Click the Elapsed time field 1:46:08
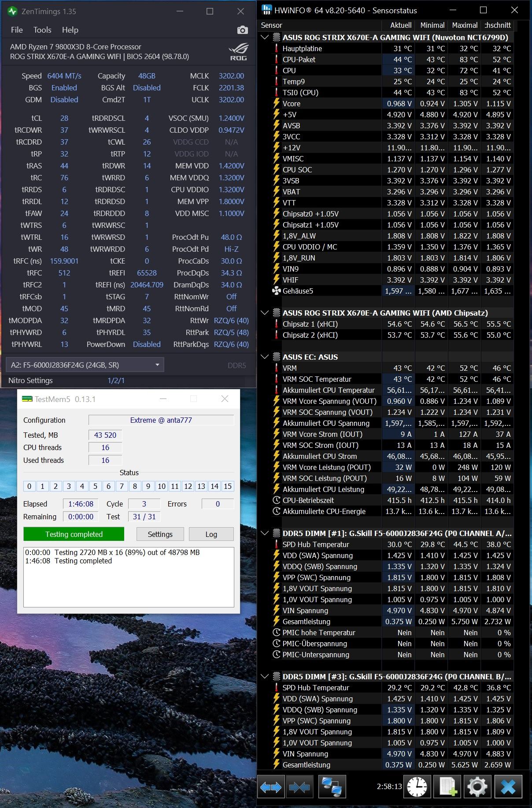Viewport: 532px width, 808px height. click(81, 504)
